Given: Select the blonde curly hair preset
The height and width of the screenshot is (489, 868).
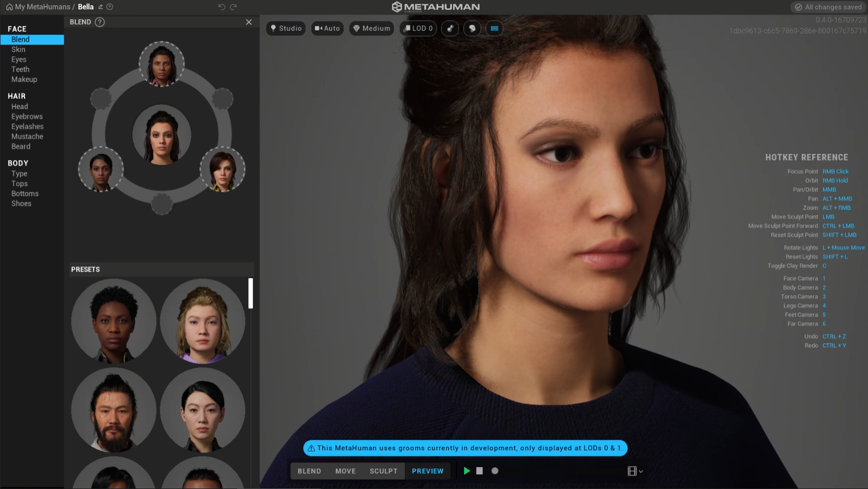Looking at the screenshot, I should click(203, 321).
